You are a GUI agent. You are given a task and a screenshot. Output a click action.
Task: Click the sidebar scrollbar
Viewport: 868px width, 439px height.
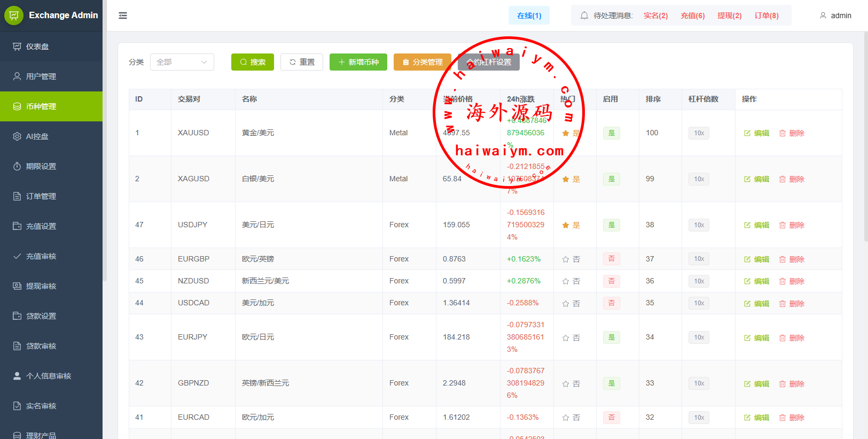[105, 140]
